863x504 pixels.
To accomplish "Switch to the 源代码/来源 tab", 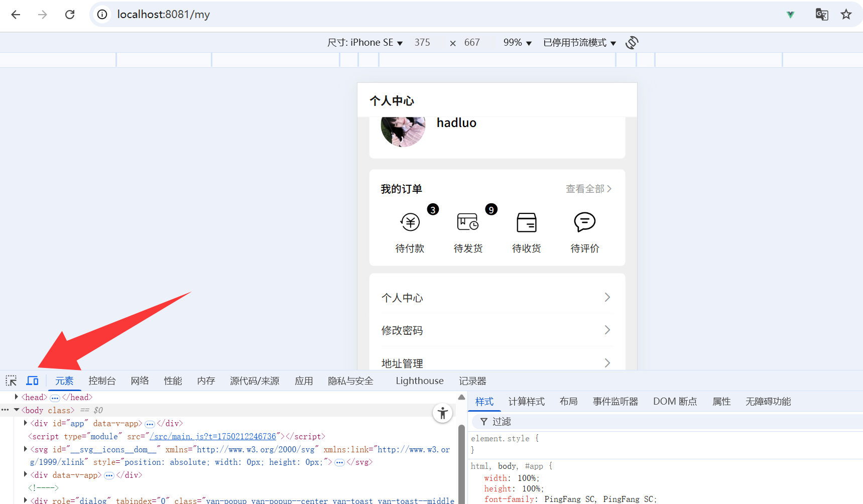I will [255, 381].
